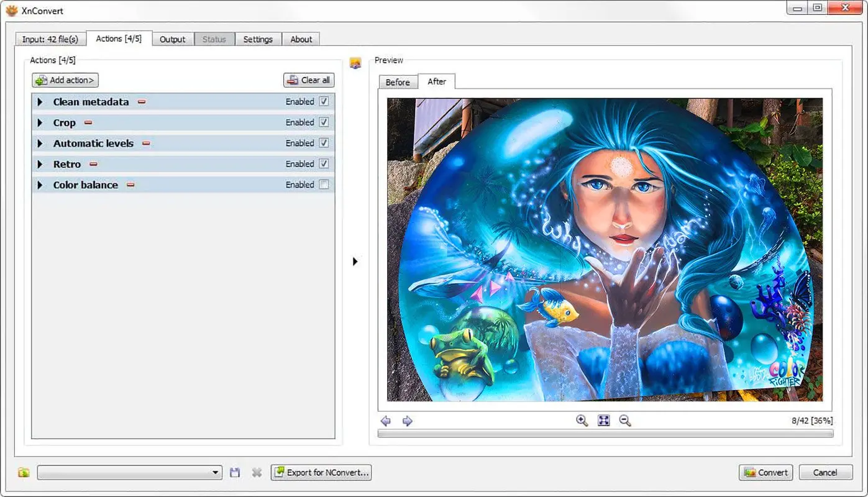Click the zoom out magnifier icon
The width and height of the screenshot is (868, 497).
point(625,421)
